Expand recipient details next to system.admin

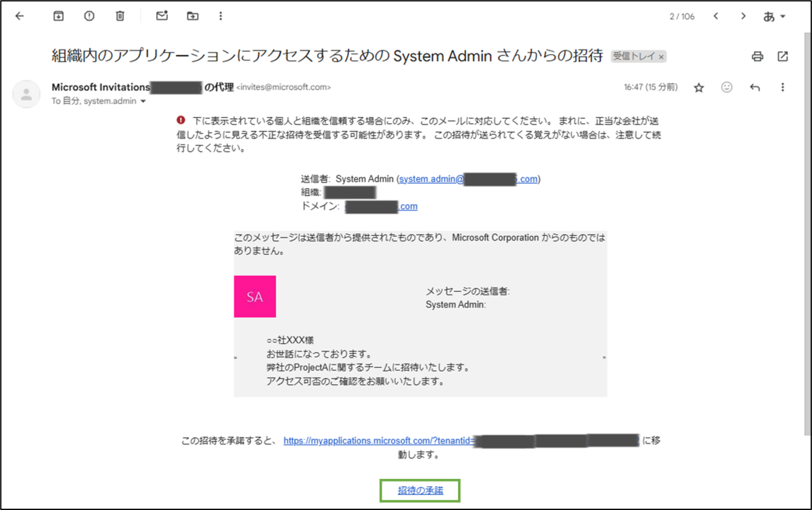[142, 101]
